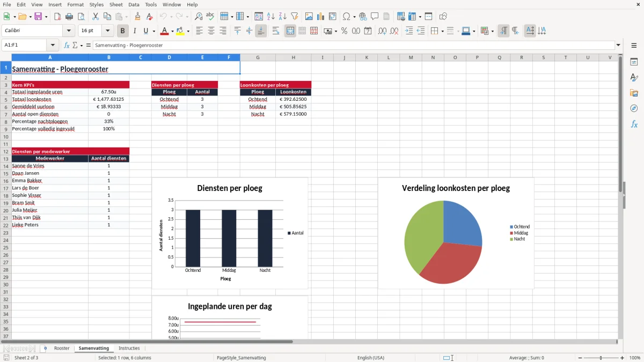Click the Save document icon
644x362 pixels.
click(x=38, y=17)
